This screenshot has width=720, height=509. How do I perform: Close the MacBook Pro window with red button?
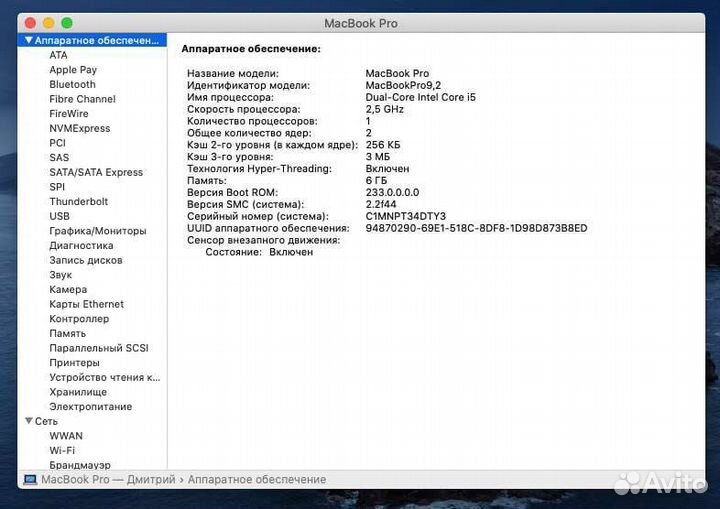click(x=30, y=23)
